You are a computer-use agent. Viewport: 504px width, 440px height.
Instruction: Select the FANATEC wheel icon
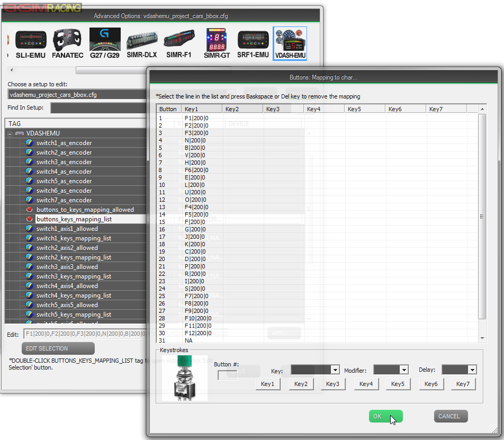[68, 44]
